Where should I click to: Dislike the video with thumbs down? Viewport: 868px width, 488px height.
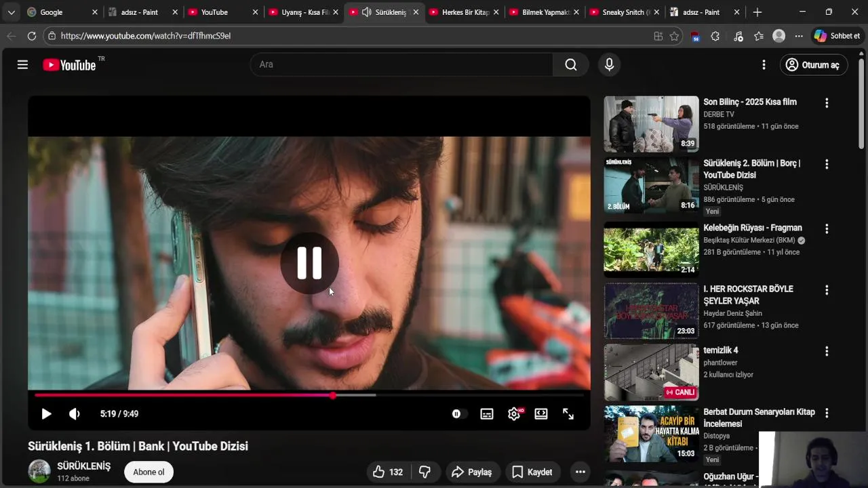(x=425, y=472)
